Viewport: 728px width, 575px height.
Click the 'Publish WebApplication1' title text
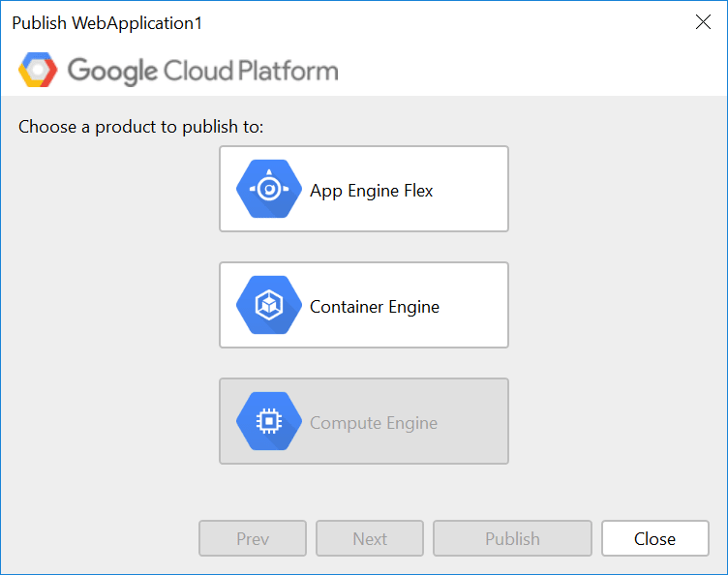click(107, 23)
